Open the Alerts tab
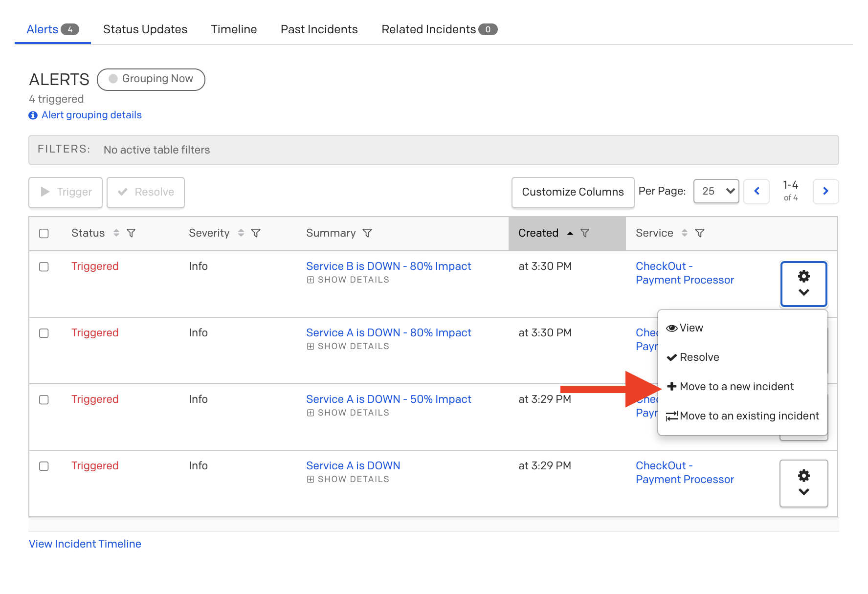This screenshot has width=868, height=594. [x=52, y=29]
